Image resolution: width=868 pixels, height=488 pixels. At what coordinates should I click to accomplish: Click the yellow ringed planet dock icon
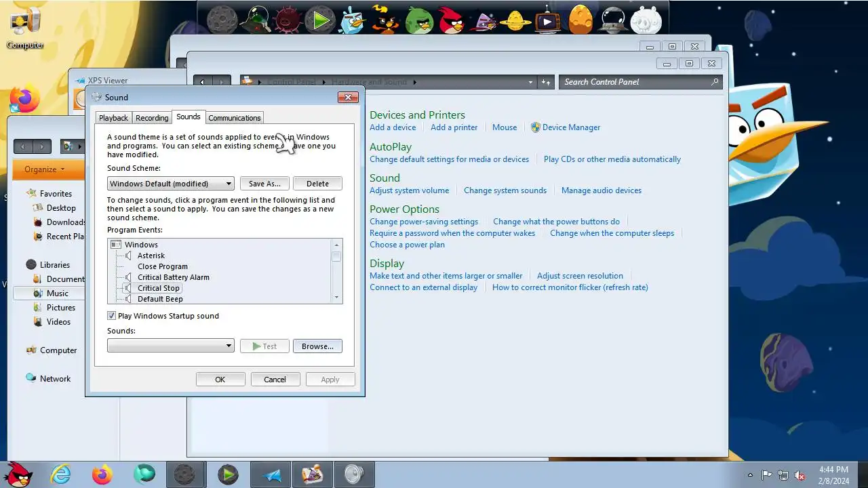click(516, 20)
